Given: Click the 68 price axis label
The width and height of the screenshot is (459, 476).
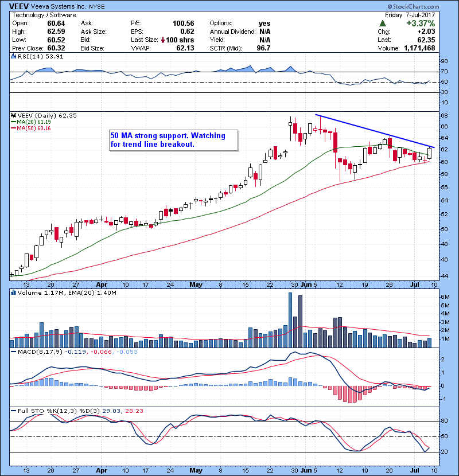Looking at the screenshot, I should click(444, 116).
